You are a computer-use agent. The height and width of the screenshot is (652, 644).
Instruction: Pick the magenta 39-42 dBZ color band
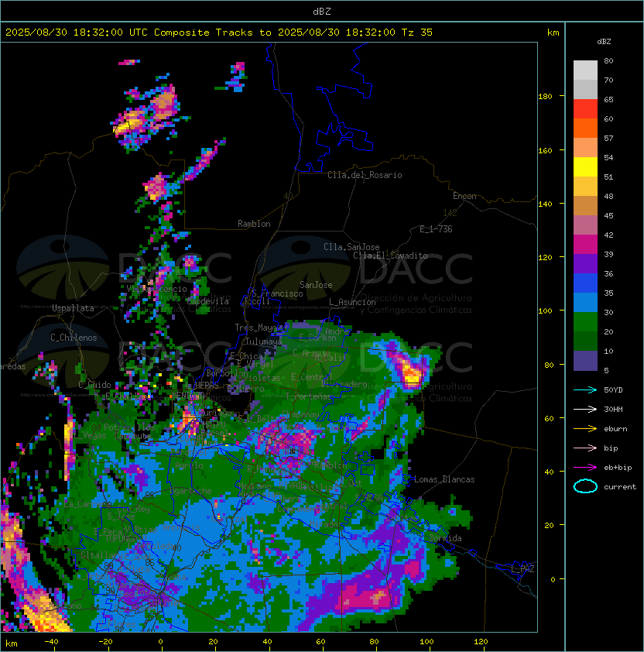click(585, 244)
